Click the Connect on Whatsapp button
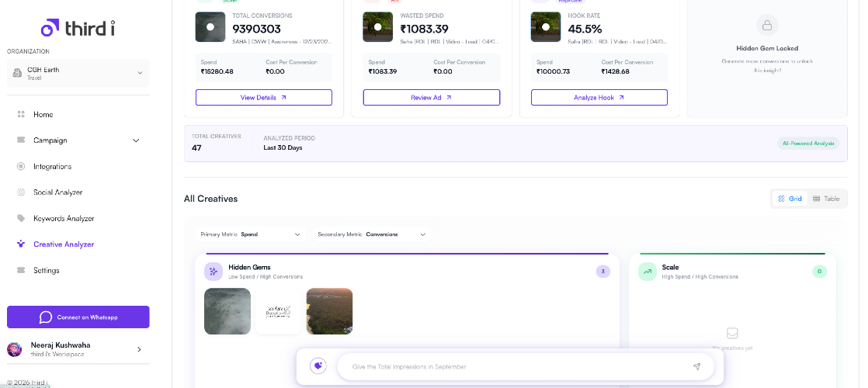The width and height of the screenshot is (868, 388). [x=78, y=317]
